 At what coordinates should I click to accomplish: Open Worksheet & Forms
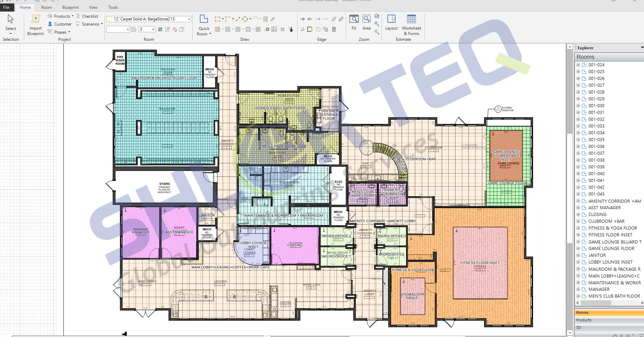pos(411,25)
